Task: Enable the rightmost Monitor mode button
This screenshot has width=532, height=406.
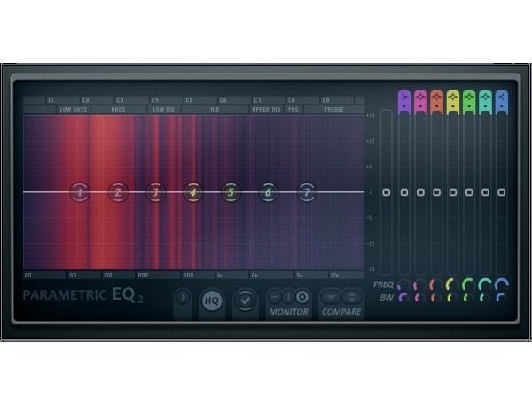Action: point(302,296)
